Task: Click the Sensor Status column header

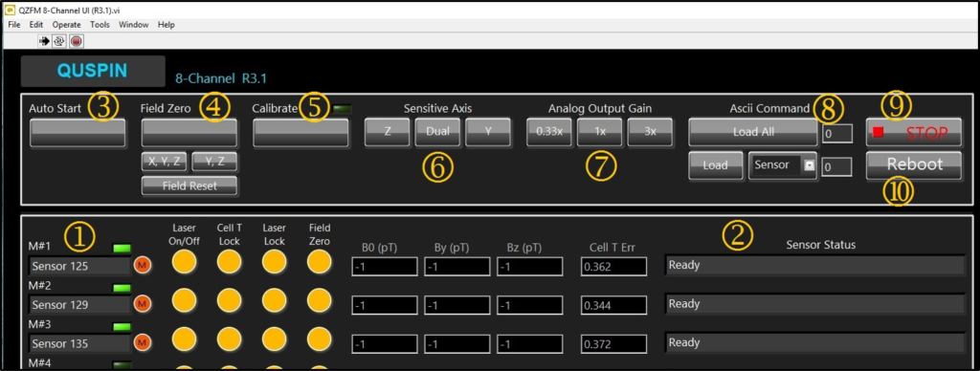Action: click(820, 245)
